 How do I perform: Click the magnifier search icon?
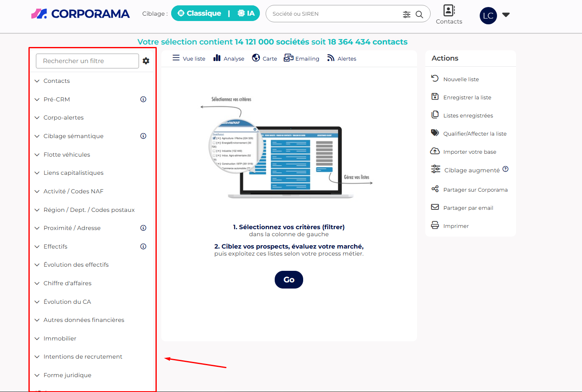click(419, 14)
